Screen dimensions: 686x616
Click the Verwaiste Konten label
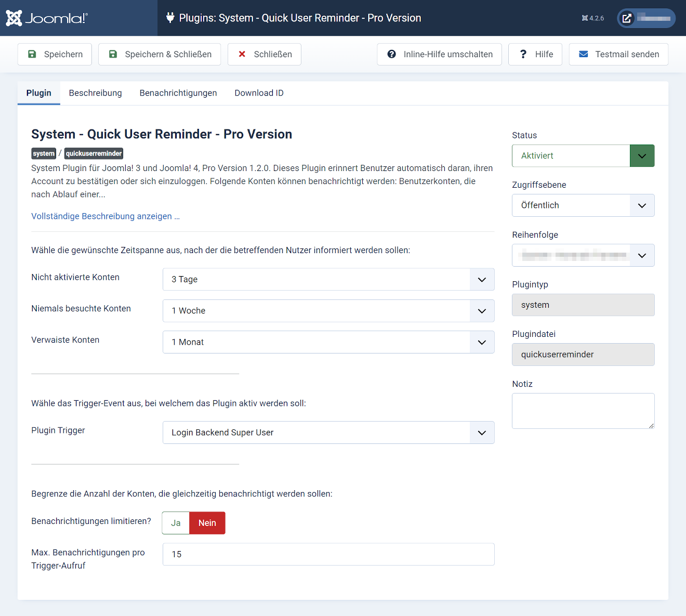65,340
